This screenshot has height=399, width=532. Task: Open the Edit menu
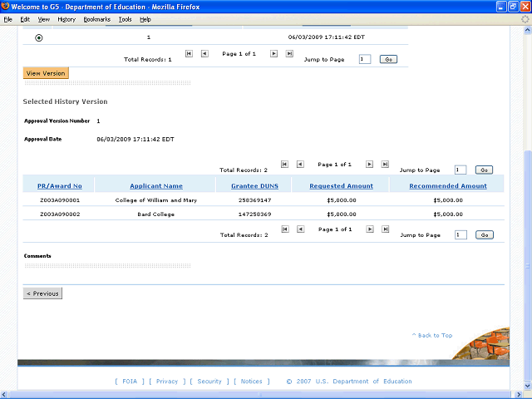[x=25, y=19]
